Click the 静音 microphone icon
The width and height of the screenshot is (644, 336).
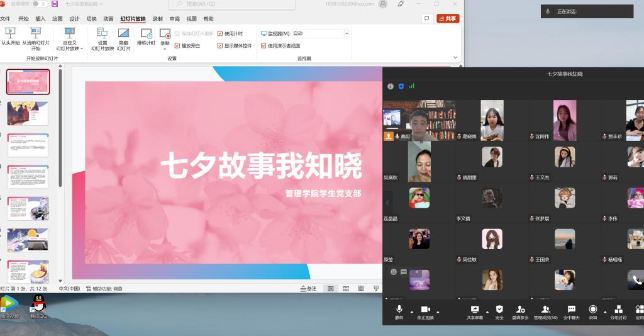click(399, 309)
